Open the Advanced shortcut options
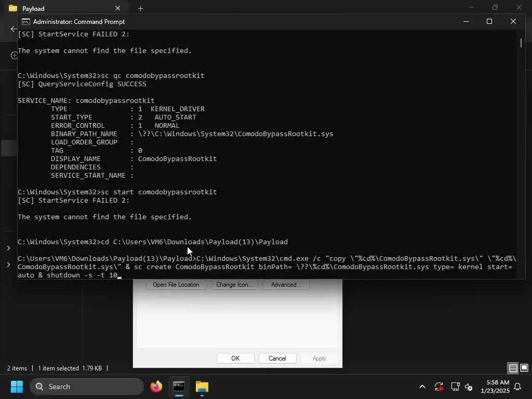Viewport: 532px width, 399px height. point(286,285)
